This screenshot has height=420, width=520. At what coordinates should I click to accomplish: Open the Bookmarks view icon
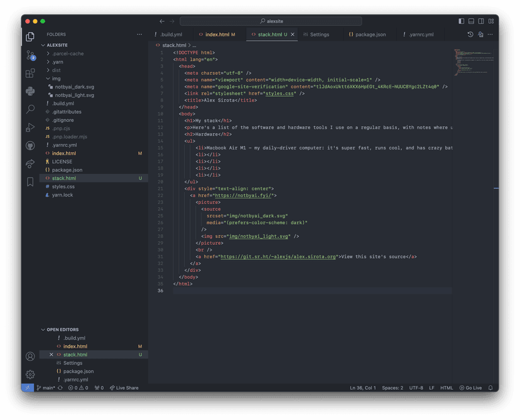tap(30, 182)
